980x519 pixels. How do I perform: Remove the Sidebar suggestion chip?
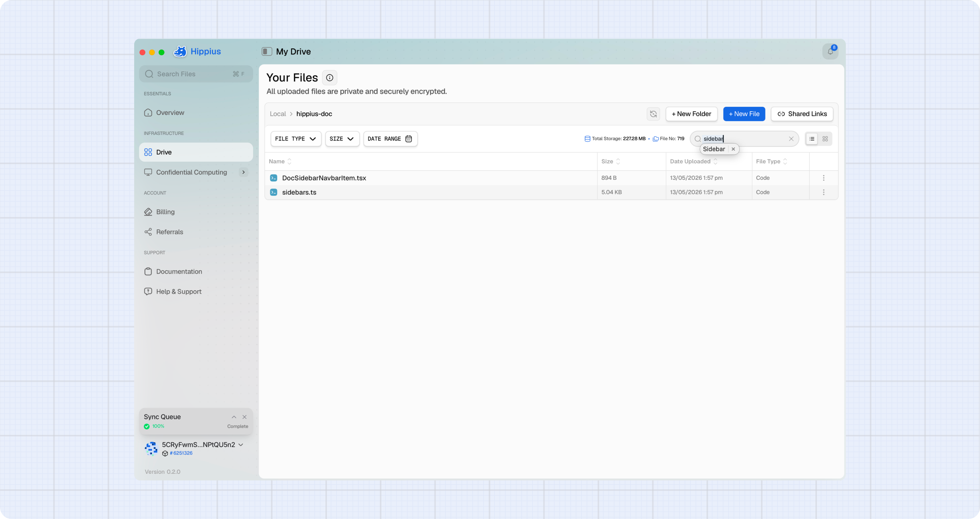(x=733, y=149)
